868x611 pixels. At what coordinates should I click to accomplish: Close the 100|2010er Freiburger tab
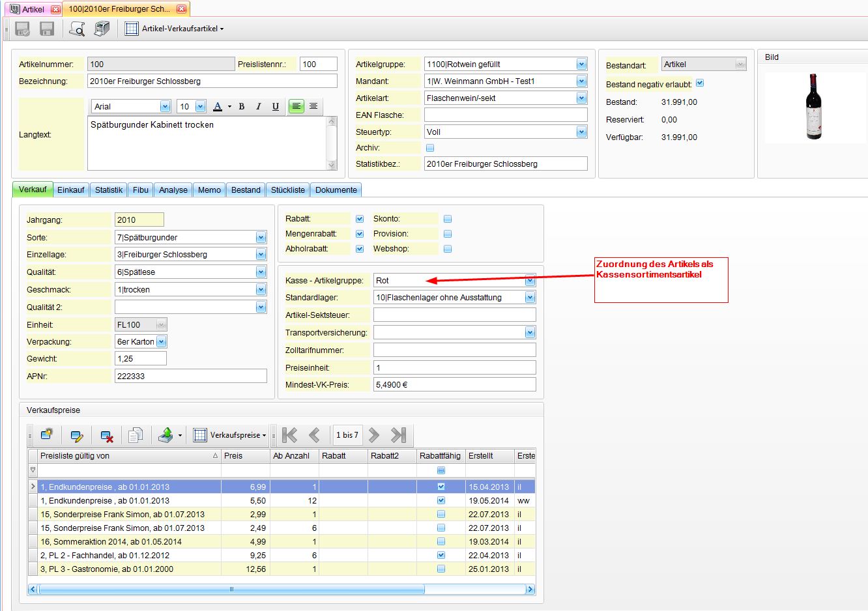(x=182, y=8)
